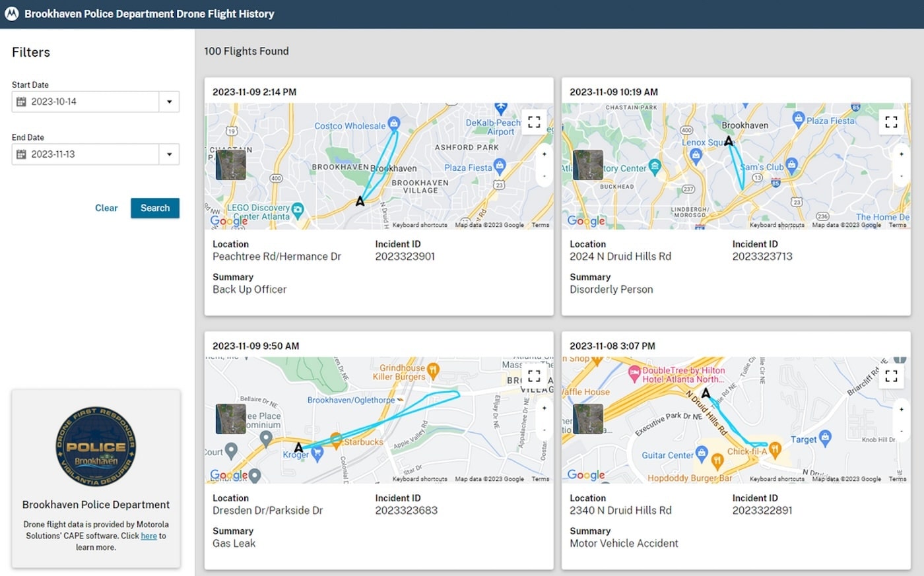Select Incident ID 2023323713
The width and height of the screenshot is (924, 576).
(762, 257)
